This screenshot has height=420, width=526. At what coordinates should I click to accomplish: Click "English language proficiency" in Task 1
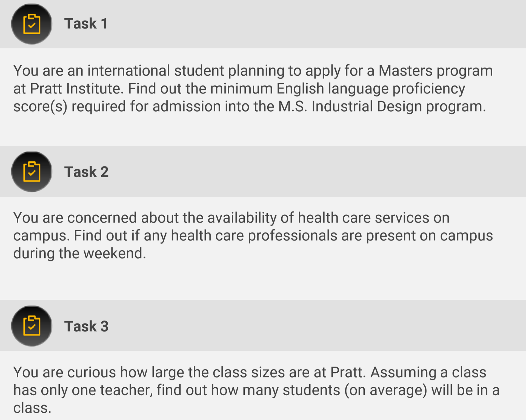coord(370,89)
